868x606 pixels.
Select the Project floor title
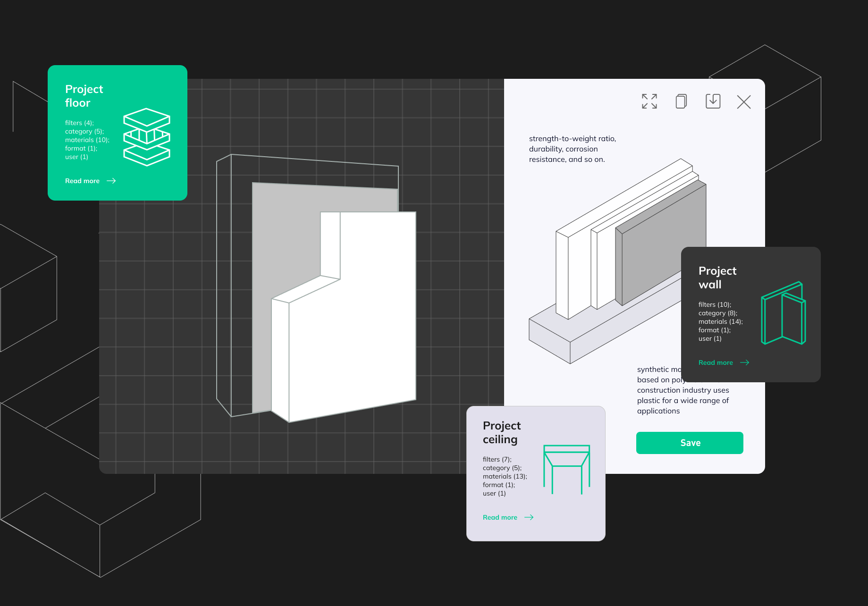pyautogui.click(x=84, y=96)
